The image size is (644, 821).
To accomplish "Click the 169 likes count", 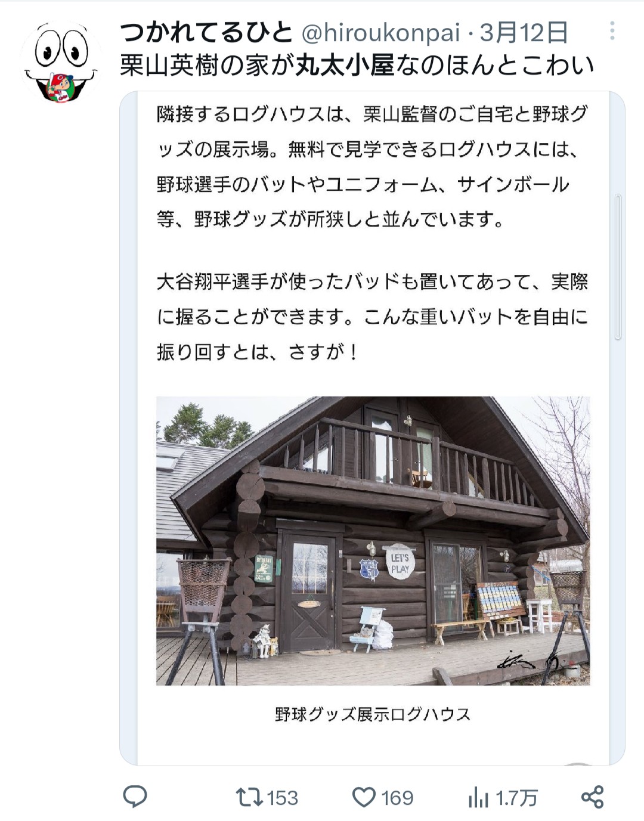I will [x=397, y=798].
